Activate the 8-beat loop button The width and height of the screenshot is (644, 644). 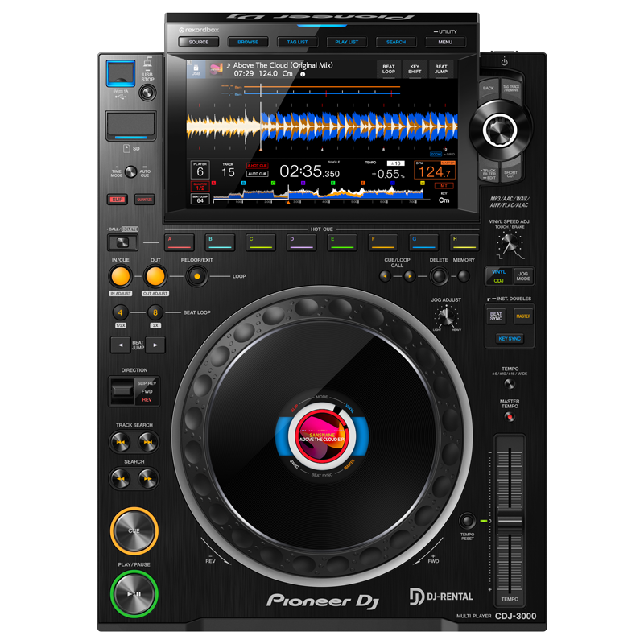[x=155, y=312]
